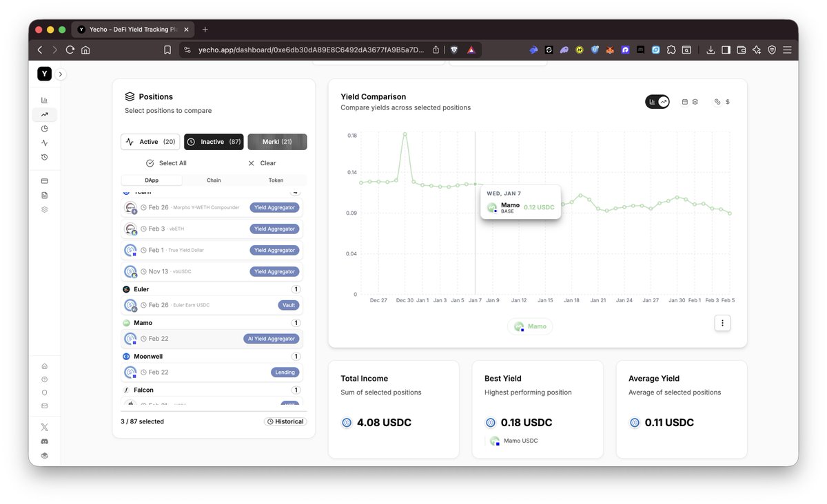Open the bar chart dashboard sidebar icon
Viewport: 827px width, 504px height.
tap(44, 100)
